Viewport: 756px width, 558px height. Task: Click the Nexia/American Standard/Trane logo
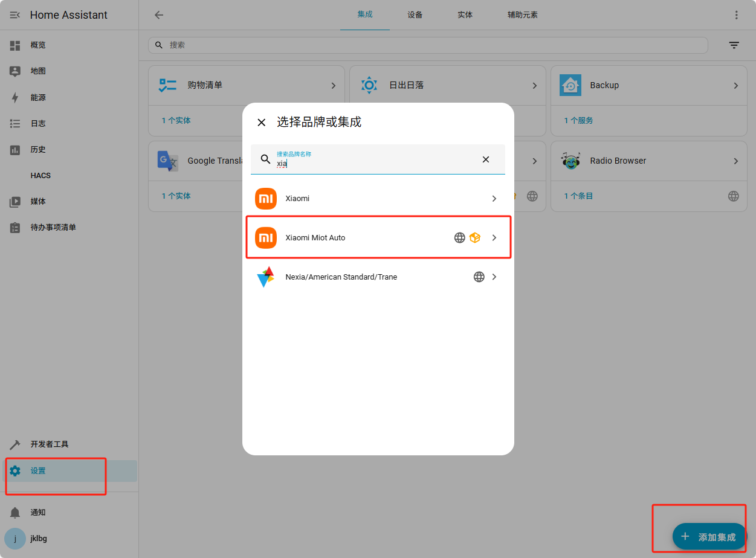pos(266,277)
